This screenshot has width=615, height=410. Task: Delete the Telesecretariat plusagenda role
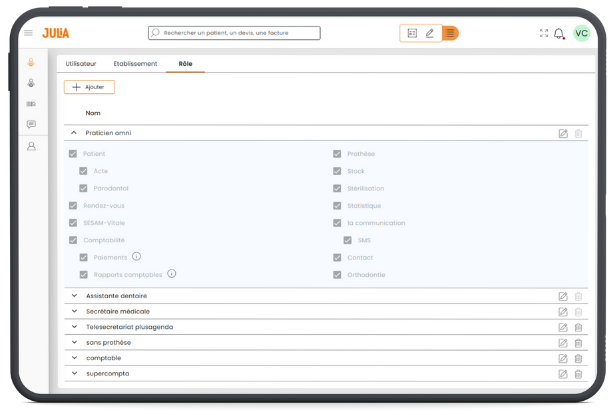[x=578, y=327]
